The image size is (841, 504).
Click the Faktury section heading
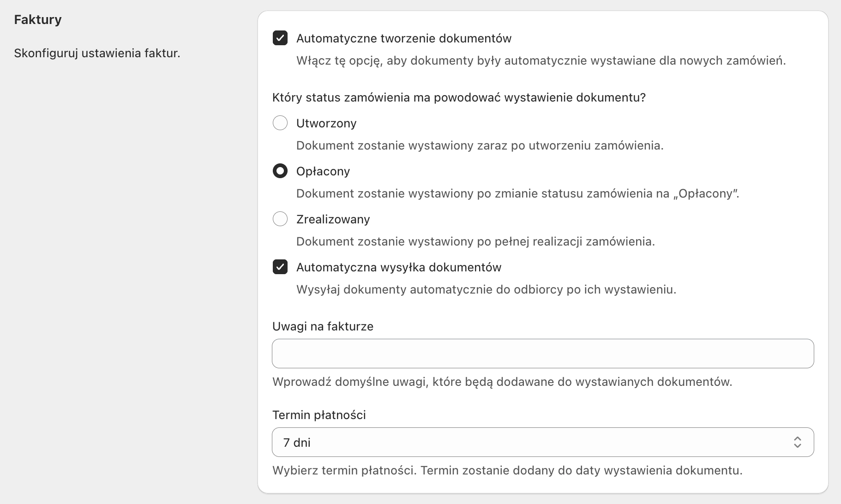[x=38, y=19]
